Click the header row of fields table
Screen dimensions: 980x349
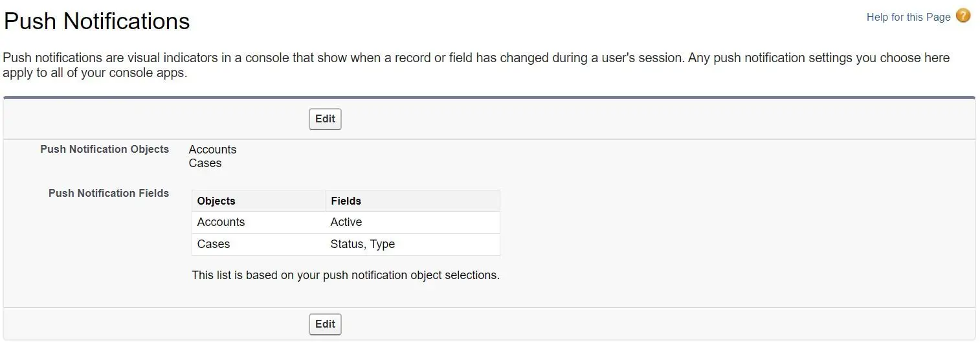[x=346, y=201]
